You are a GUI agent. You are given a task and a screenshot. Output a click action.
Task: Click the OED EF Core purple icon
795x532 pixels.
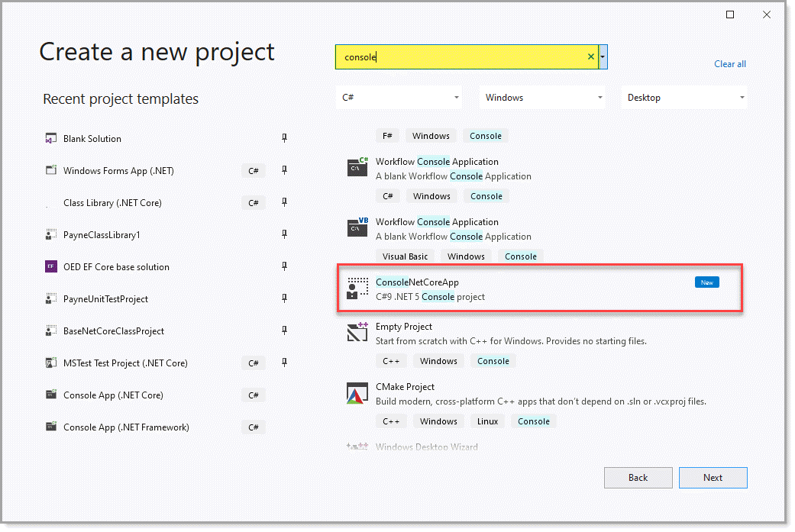click(50, 266)
